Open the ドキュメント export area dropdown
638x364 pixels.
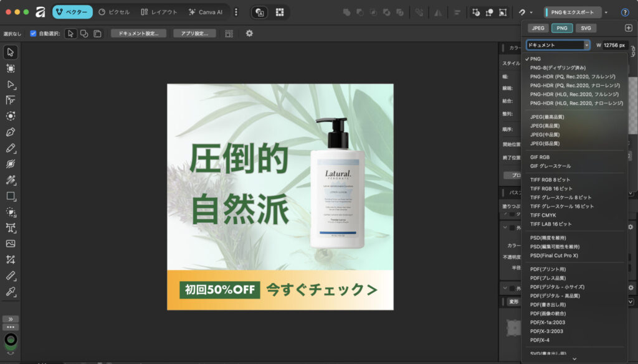[x=558, y=45]
